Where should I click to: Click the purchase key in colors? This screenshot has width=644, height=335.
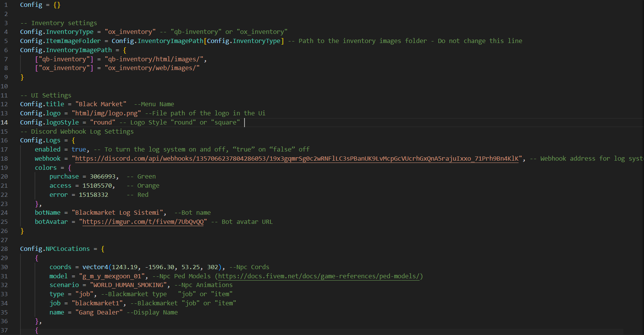[64, 176]
